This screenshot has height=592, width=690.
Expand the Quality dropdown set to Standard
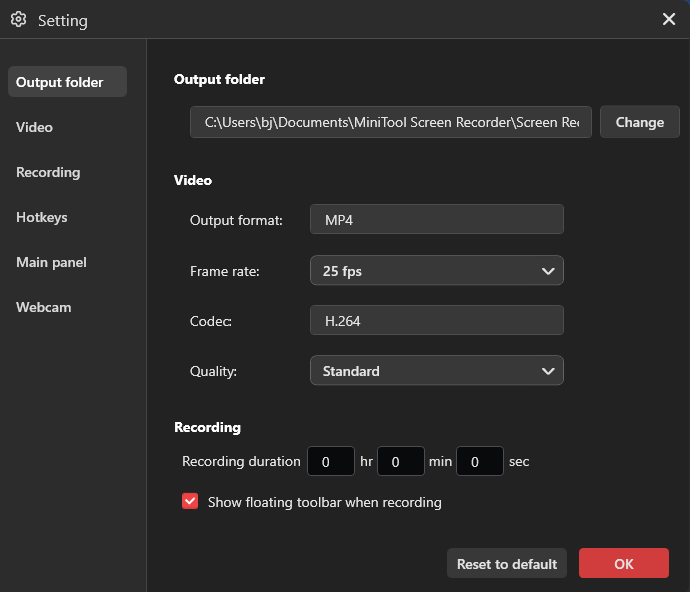point(437,371)
